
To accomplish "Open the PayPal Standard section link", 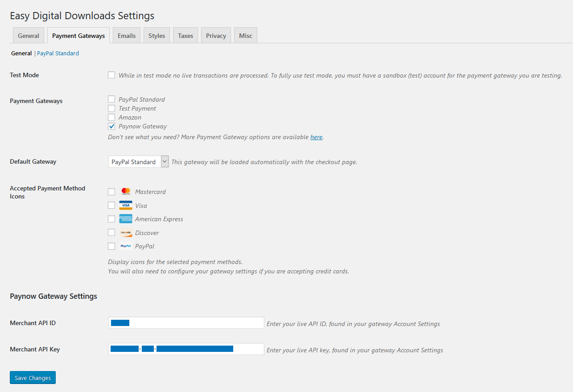I will coord(58,53).
